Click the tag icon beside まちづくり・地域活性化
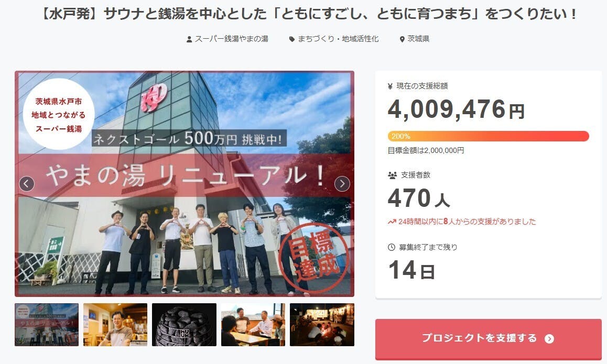This screenshot has width=607, height=364. (x=292, y=39)
